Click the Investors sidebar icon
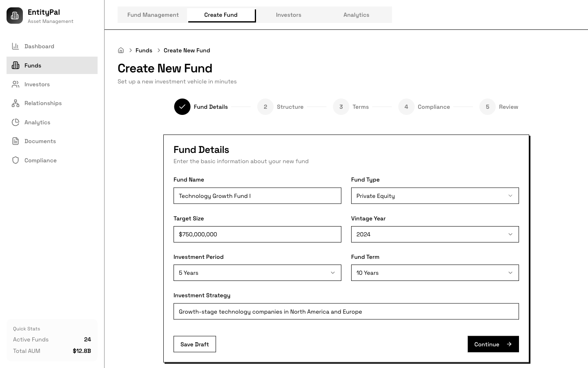The image size is (588, 368). pos(15,84)
